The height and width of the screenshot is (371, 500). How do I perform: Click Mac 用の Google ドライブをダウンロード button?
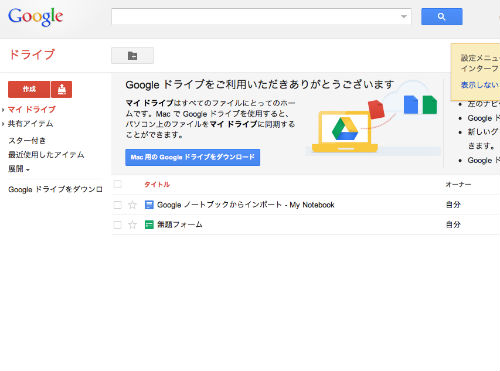193,157
